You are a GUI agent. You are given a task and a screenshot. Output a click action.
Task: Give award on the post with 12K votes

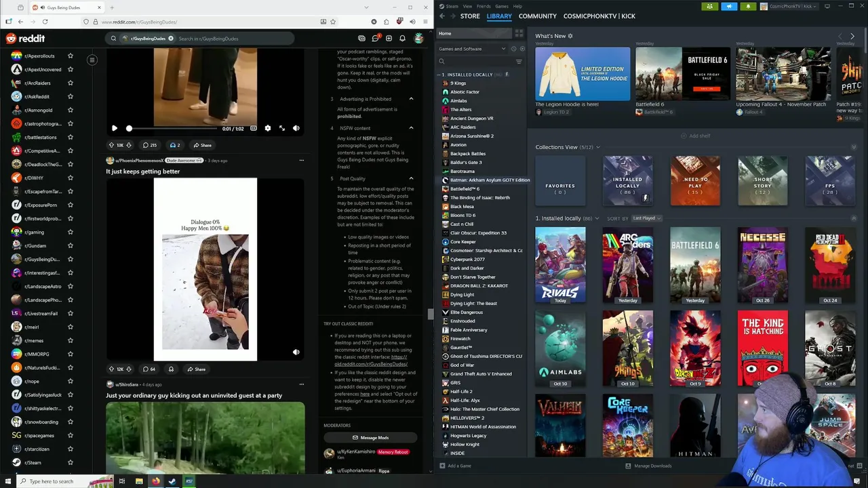pyautogui.click(x=171, y=369)
